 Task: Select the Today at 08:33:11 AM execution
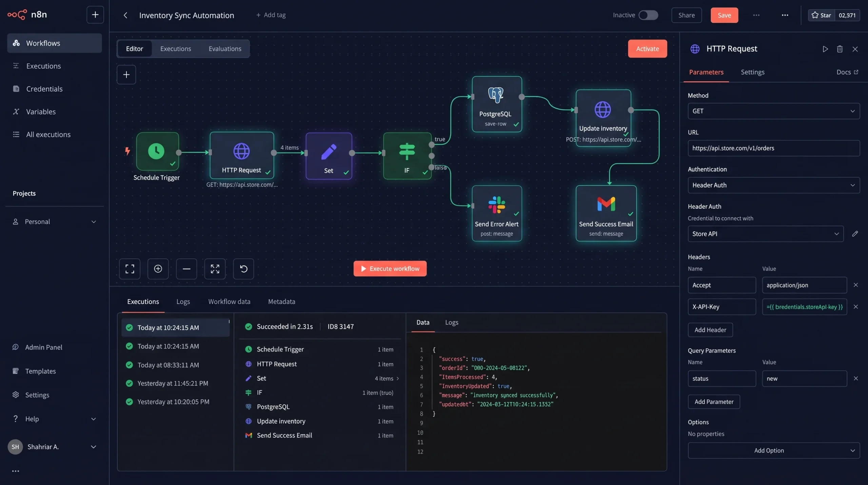(x=175, y=365)
